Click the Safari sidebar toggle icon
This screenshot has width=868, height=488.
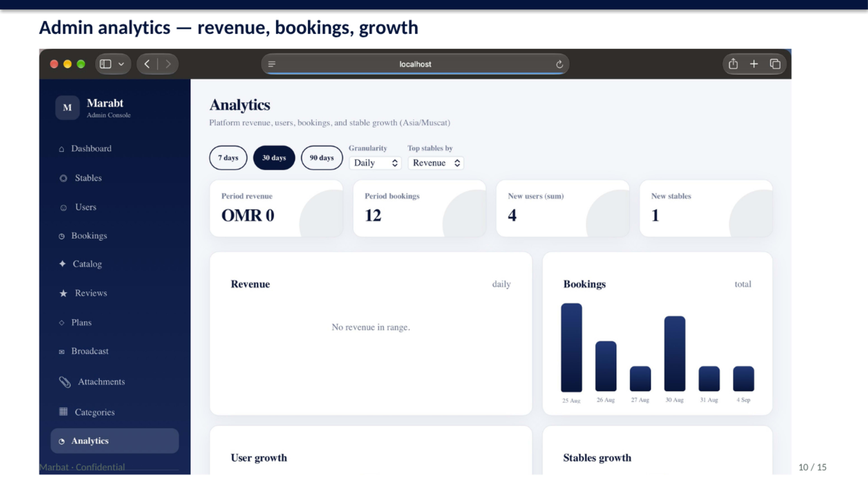[x=106, y=64]
